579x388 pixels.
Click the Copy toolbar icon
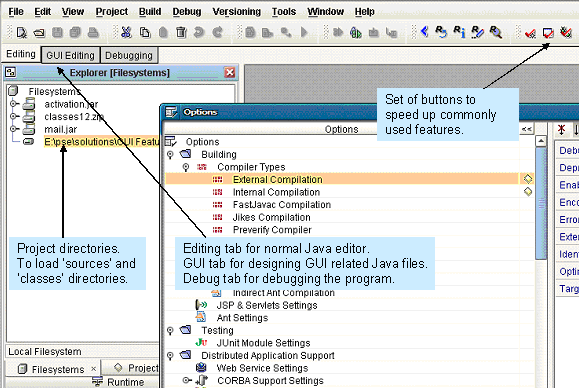click(x=145, y=33)
